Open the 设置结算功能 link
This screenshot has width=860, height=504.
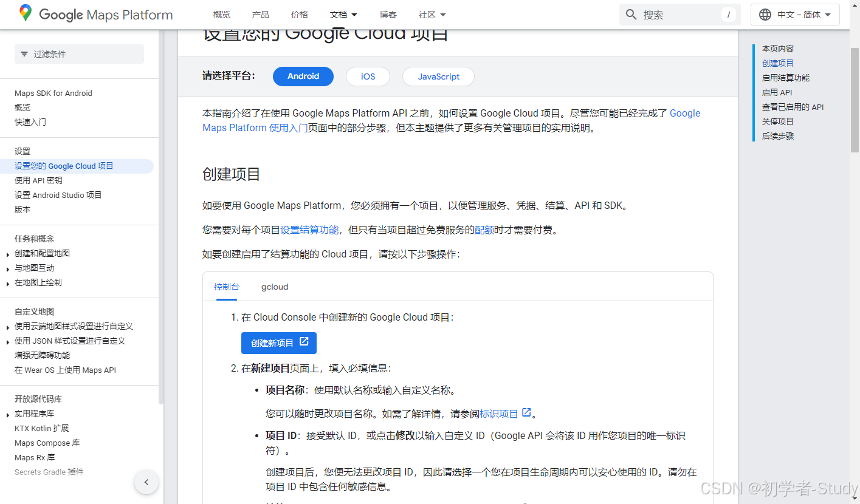point(309,230)
